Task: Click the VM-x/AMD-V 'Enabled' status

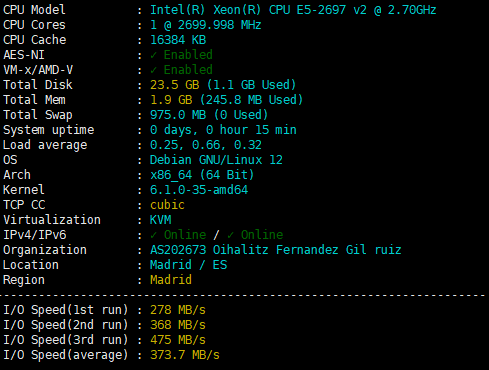Action: (x=188, y=70)
